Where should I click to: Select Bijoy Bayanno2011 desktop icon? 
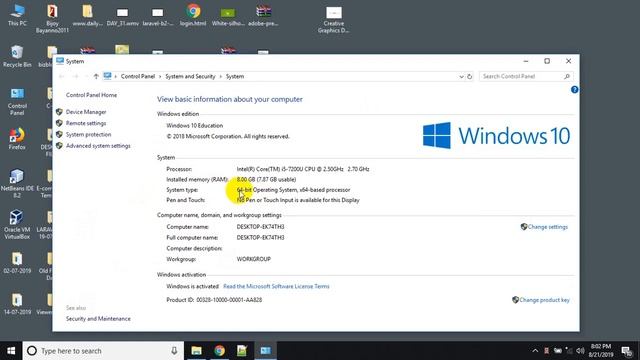[52, 19]
